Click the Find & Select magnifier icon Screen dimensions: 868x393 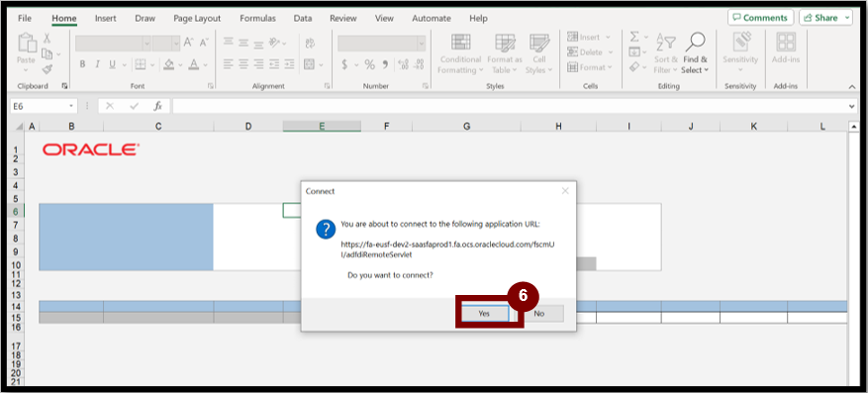point(695,42)
